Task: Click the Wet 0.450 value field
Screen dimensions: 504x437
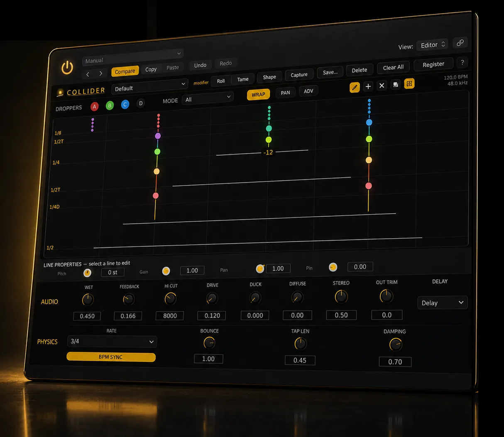Action: pos(87,316)
